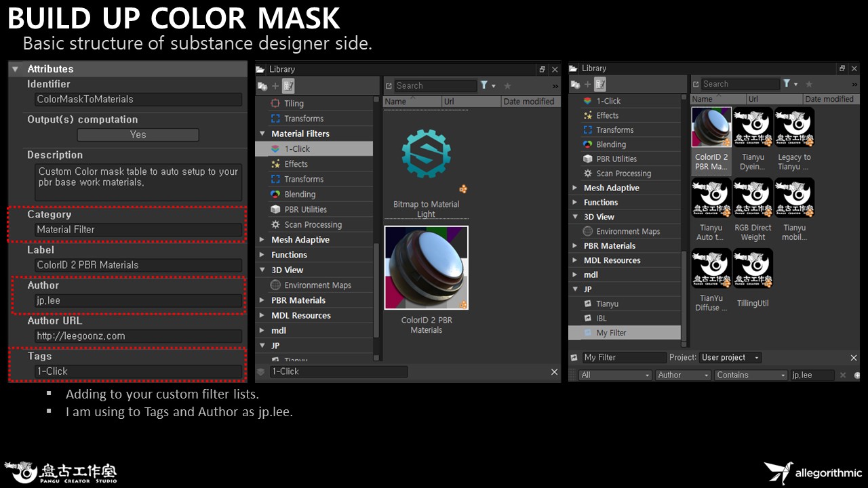The width and height of the screenshot is (868, 488).
Task: Toggle favorites star in middle Library toolbar
Action: pyautogui.click(x=507, y=86)
